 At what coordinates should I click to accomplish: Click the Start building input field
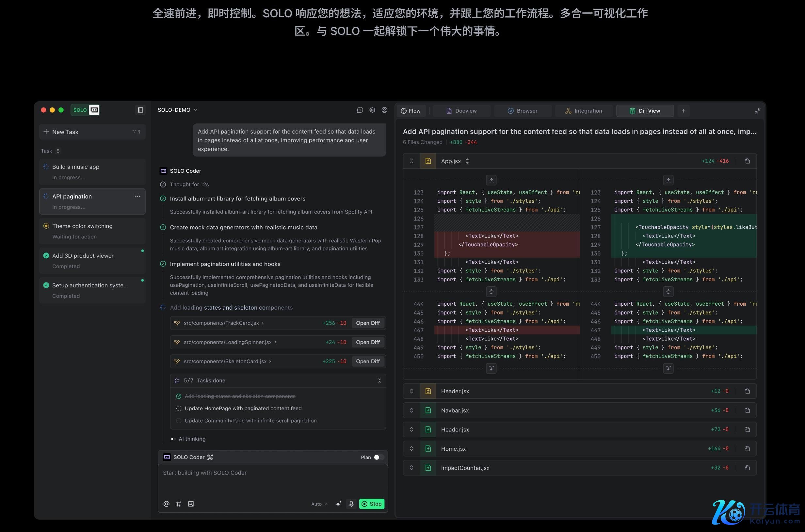pos(272,480)
